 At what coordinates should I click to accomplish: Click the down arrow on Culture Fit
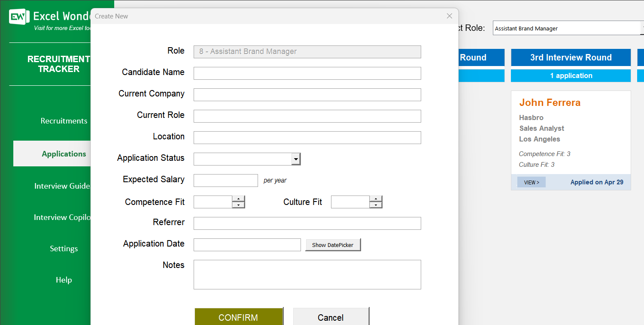click(x=376, y=205)
